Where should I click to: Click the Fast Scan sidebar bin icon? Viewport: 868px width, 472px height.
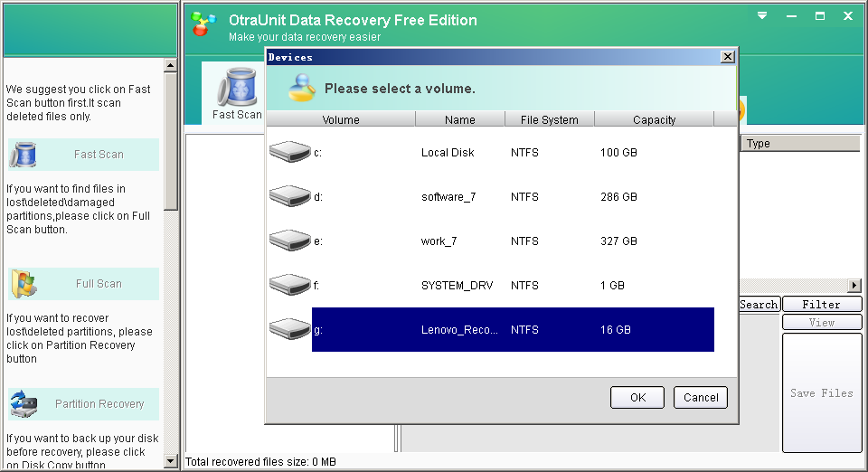pyautogui.click(x=24, y=155)
